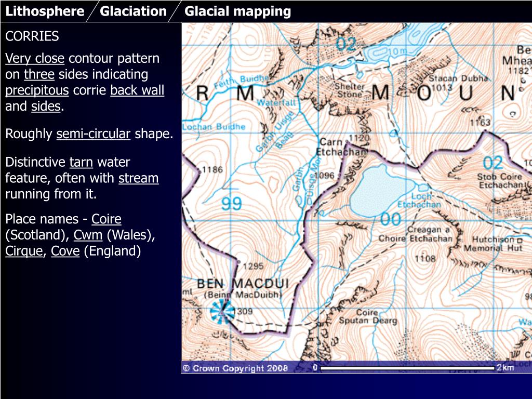Click the Stacan Dubha map label
The width and height of the screenshot is (532, 399).
pyautogui.click(x=458, y=78)
